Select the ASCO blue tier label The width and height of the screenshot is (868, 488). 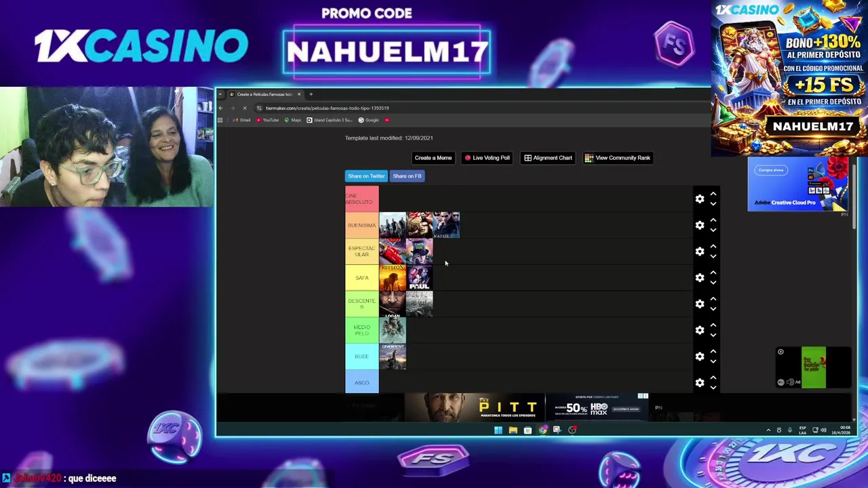[361, 383]
